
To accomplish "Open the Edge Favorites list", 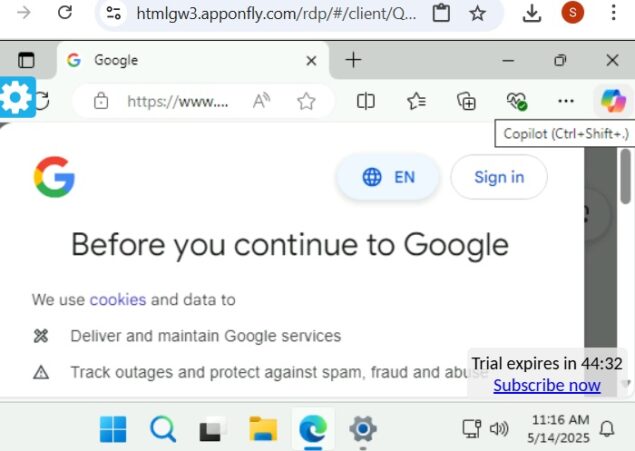I will 416,101.
